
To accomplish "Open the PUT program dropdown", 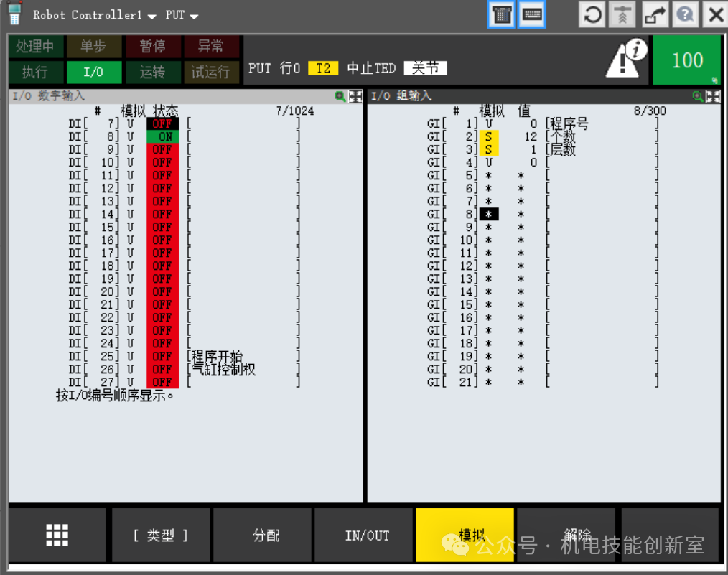I will coord(182,15).
